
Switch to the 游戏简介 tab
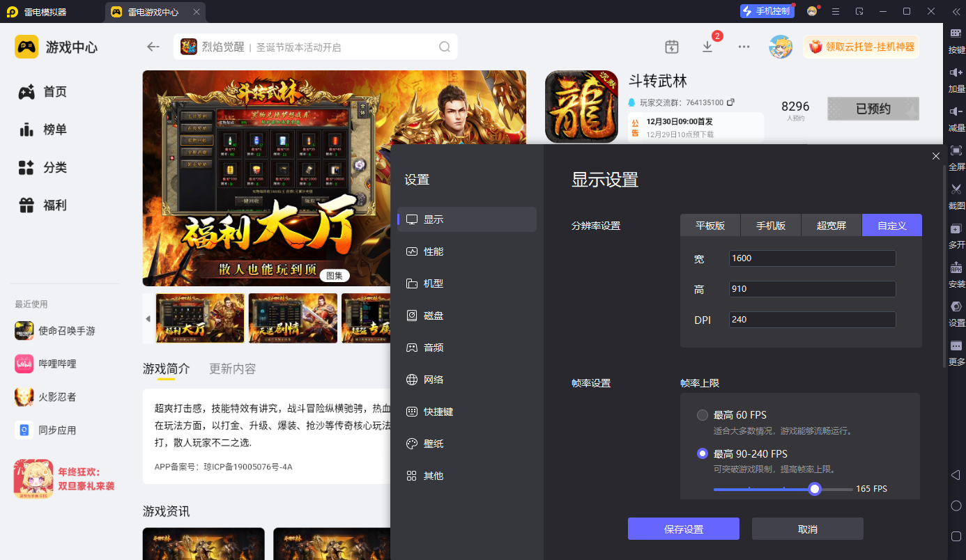coord(167,368)
